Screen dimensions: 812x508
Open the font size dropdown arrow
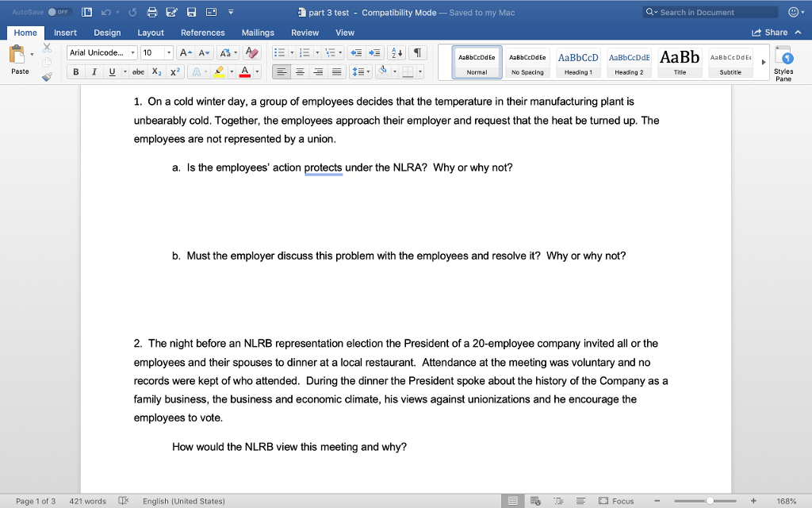pos(169,53)
